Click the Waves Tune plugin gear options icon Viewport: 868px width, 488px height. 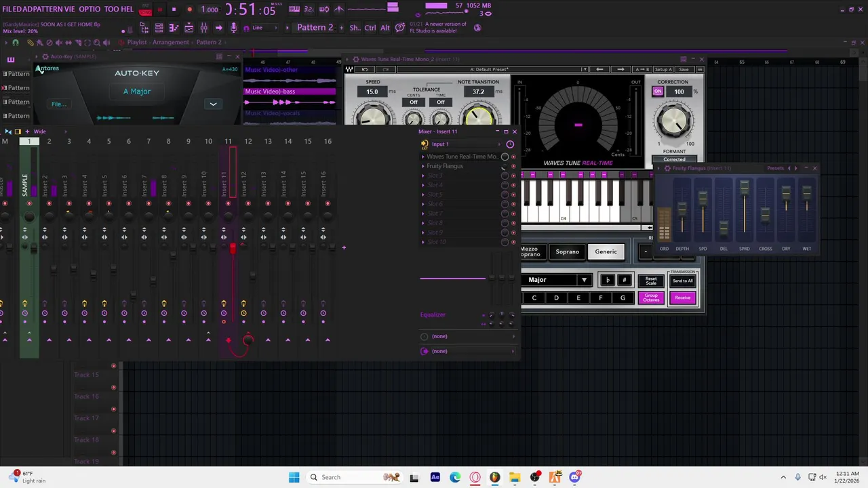[x=356, y=59]
